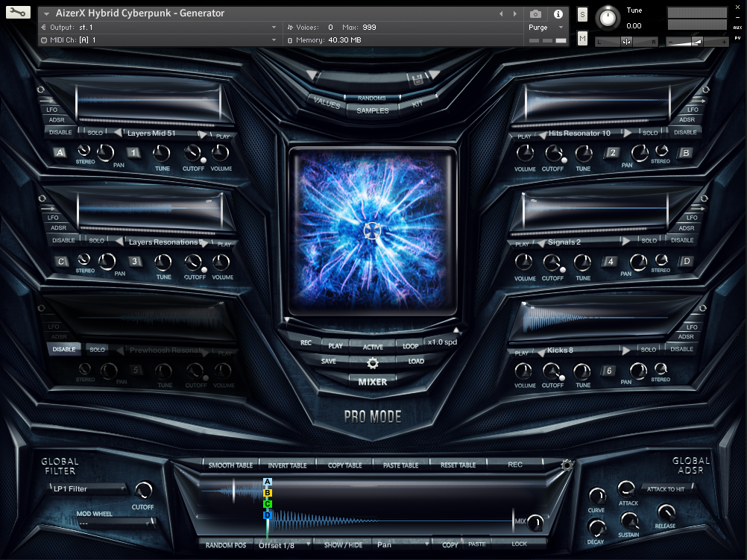This screenshot has height=560, width=747.
Task: Toggle the Solo S button in header
Action: coord(582,15)
